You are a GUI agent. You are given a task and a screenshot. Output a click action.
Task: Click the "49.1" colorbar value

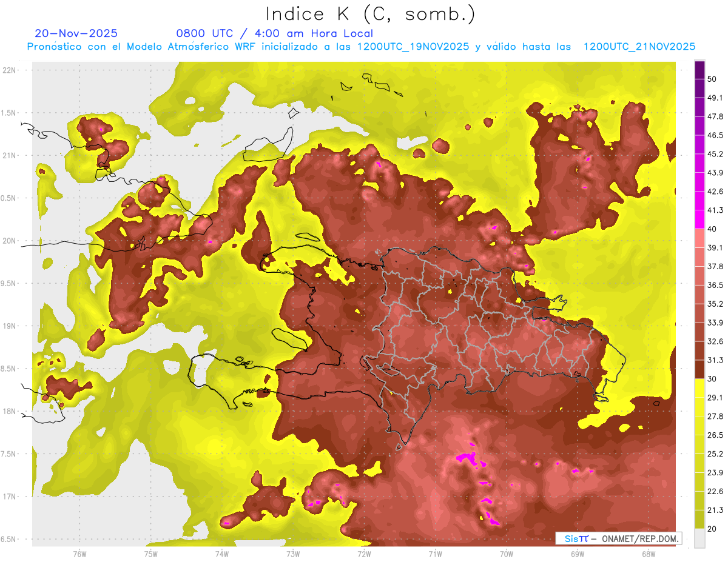715,98
